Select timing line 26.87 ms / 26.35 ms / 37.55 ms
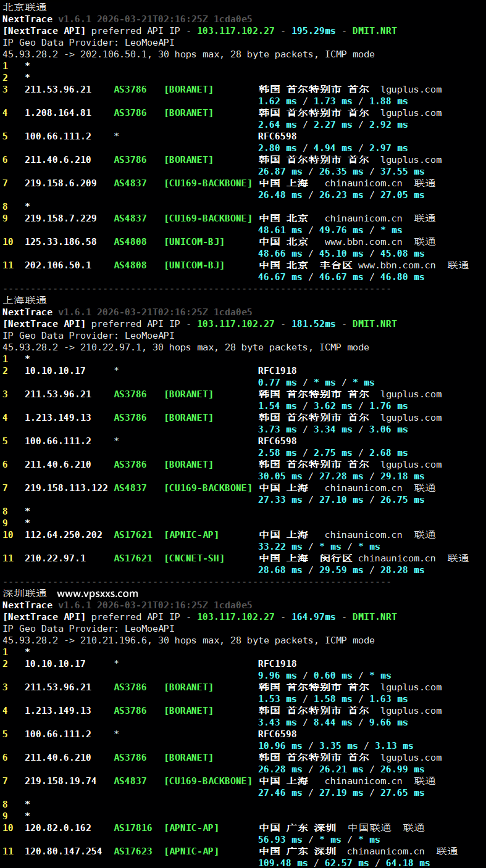Image resolution: width=486 pixels, height=868 pixels. (x=341, y=172)
